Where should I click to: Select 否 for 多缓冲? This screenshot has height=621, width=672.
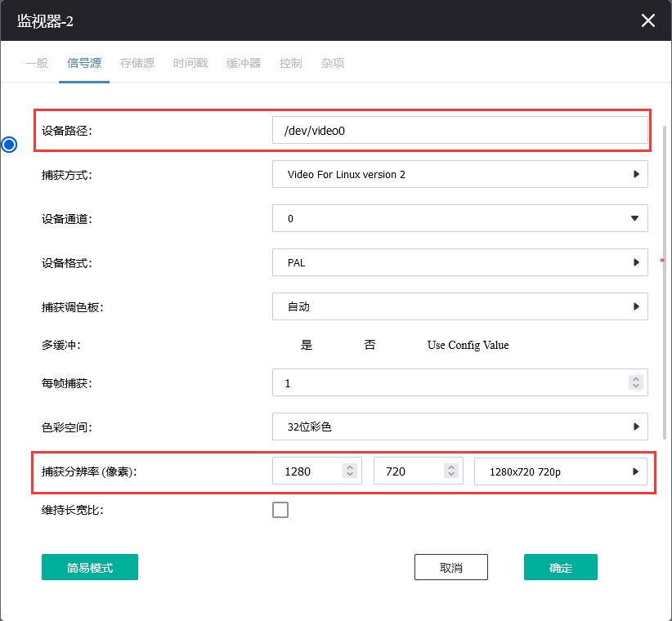tap(370, 345)
